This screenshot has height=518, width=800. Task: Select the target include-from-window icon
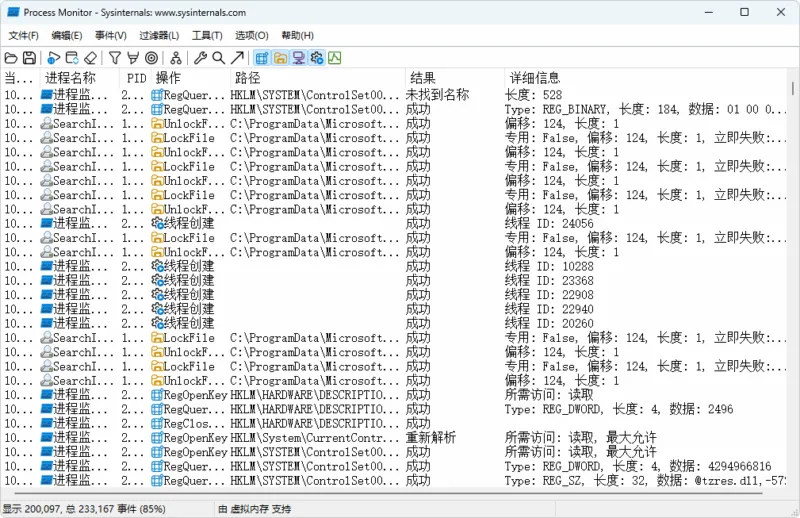click(152, 58)
